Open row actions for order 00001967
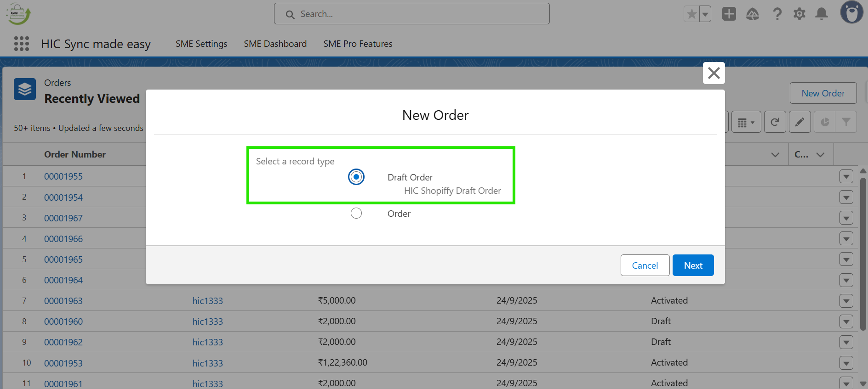This screenshot has width=868, height=389. click(x=846, y=218)
